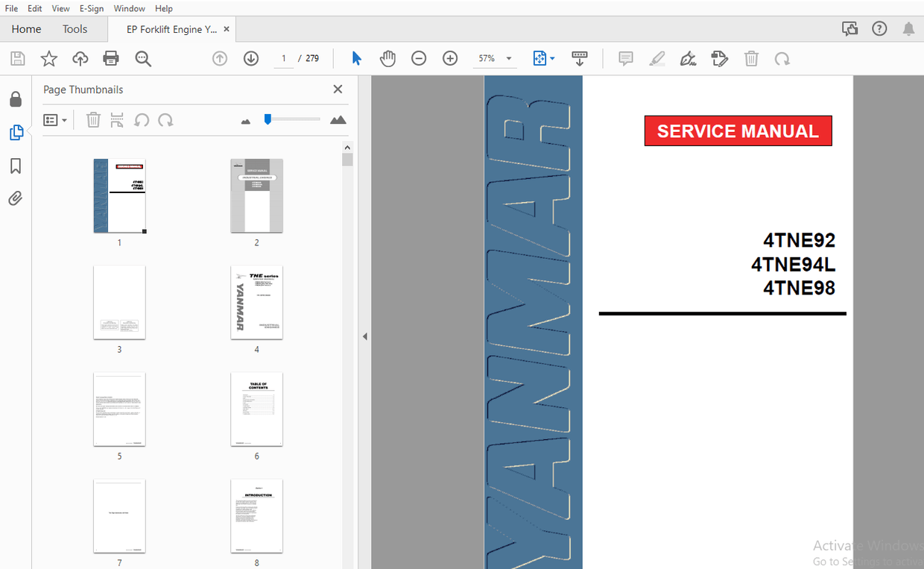Toggle fit page to window width

539,58
